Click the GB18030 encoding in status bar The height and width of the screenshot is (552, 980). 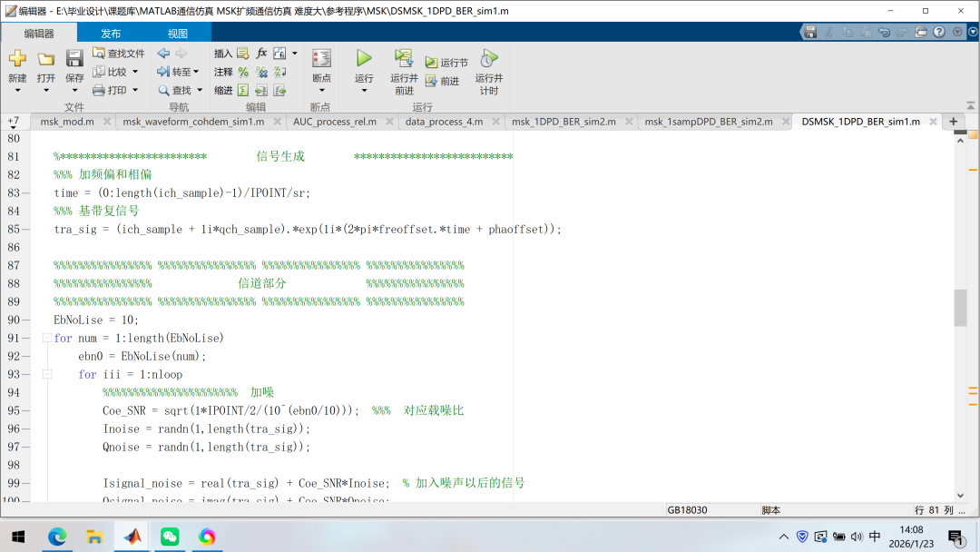[x=687, y=510]
